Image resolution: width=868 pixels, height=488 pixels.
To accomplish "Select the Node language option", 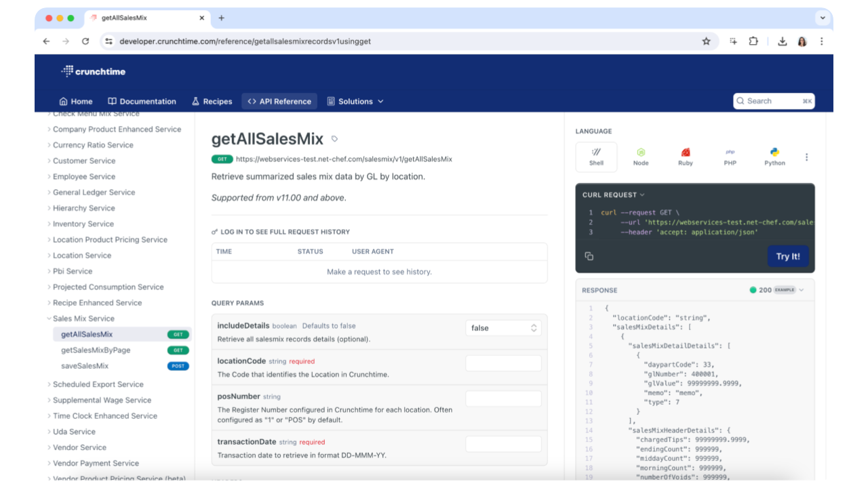I will (x=640, y=157).
